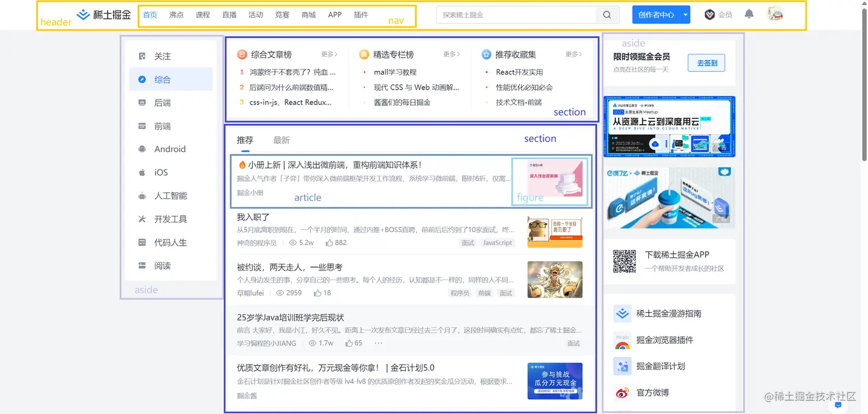Image resolution: width=868 pixels, height=414 pixels.
Task: Select 后端 category in sidebar
Action: click(x=171, y=103)
